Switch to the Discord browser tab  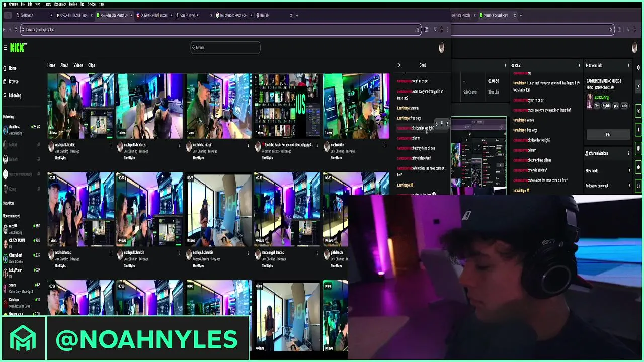pos(154,15)
